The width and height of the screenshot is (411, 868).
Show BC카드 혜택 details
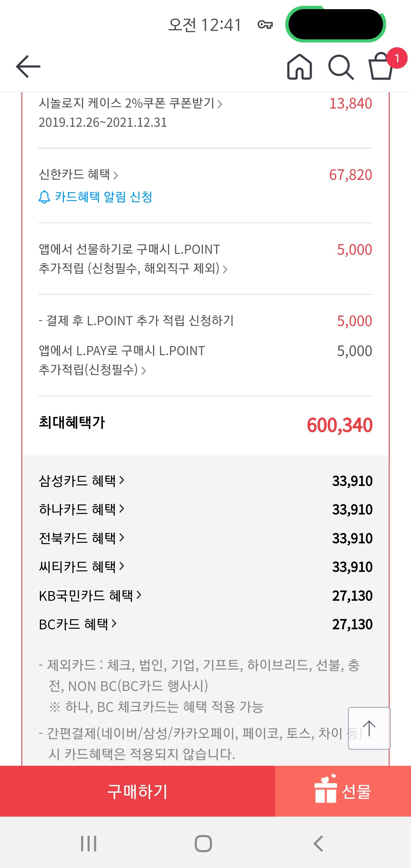[77, 624]
